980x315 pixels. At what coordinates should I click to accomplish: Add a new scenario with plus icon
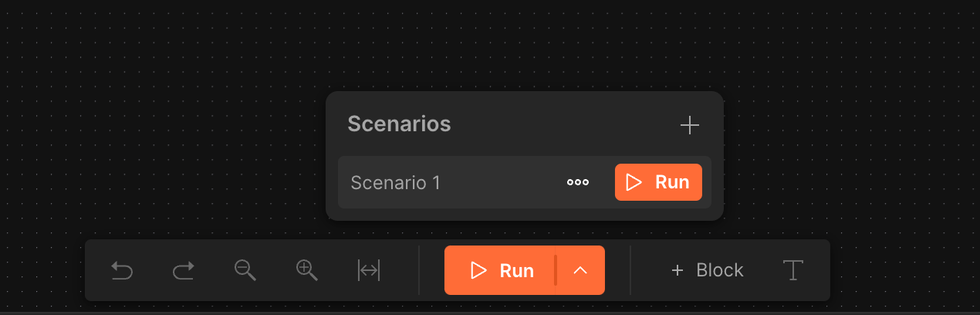coord(689,125)
